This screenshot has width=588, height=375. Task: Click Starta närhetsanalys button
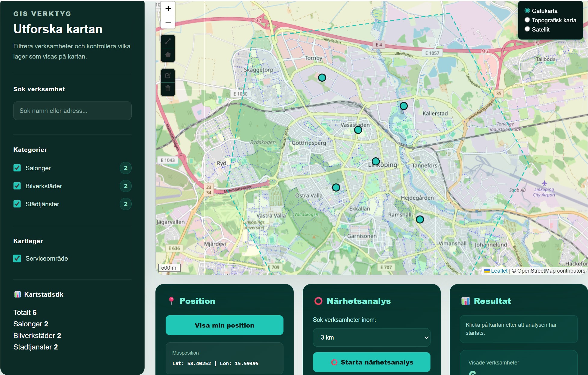[x=372, y=362]
